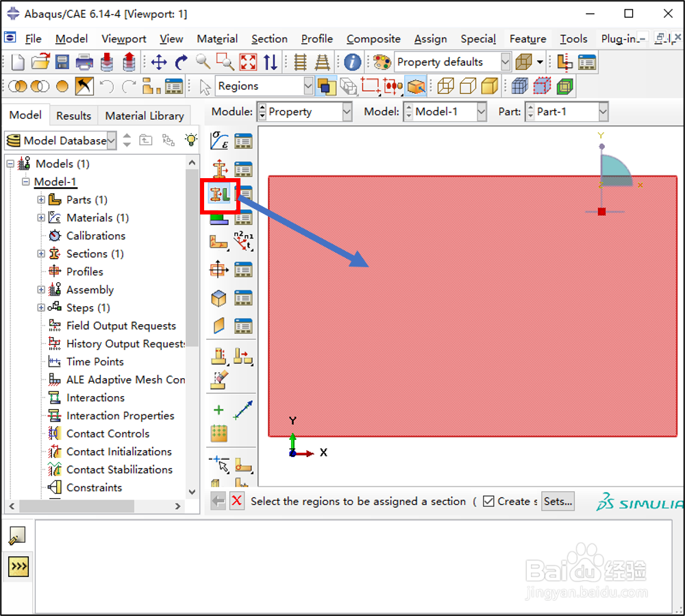Click the Create Profile tool icon
Screen dimensions: 685x616
pos(219,269)
